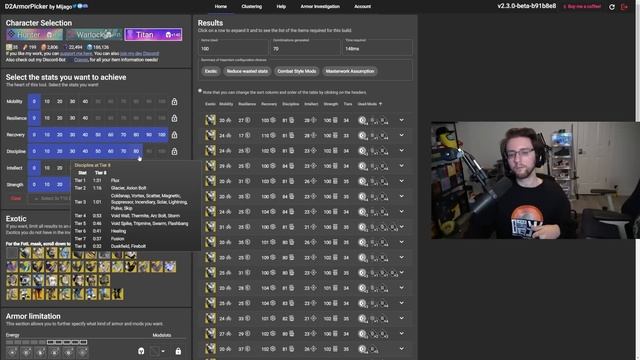
Task: Open the 'join my dev Discord' link
Action: click(140, 53)
